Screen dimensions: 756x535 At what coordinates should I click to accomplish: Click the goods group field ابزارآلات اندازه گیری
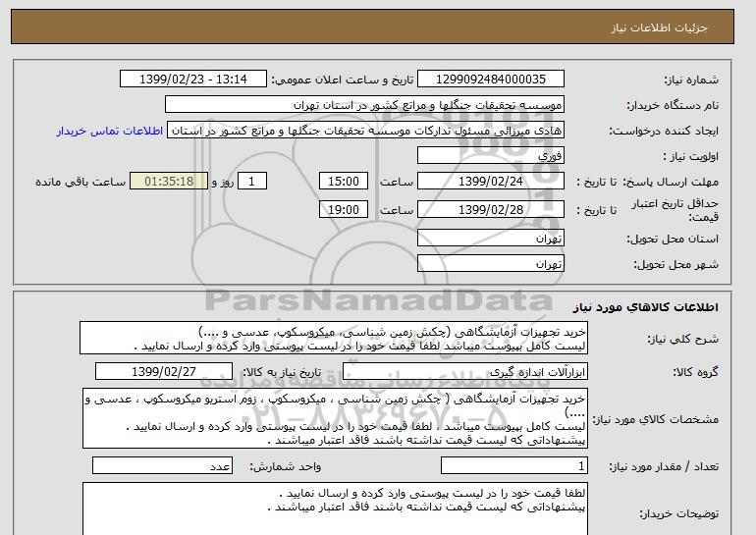pos(465,372)
